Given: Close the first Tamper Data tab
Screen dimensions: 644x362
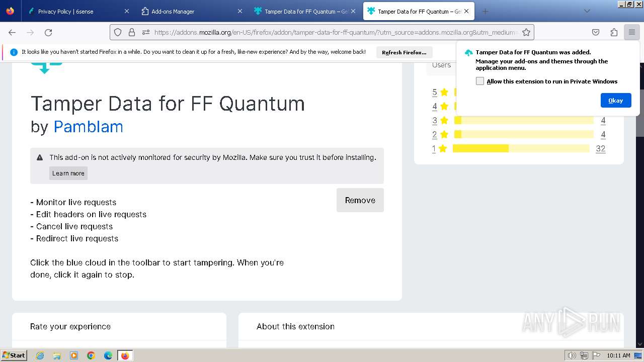Looking at the screenshot, I should tap(353, 11).
